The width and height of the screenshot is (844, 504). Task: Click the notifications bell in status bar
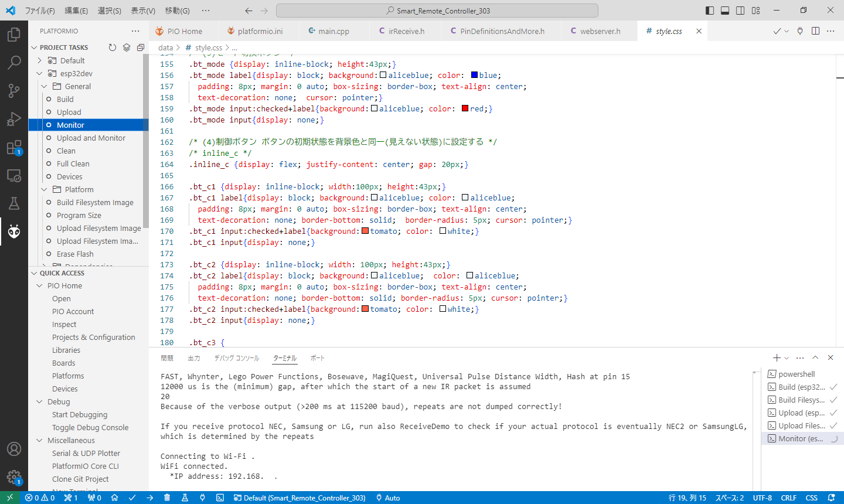point(831,498)
